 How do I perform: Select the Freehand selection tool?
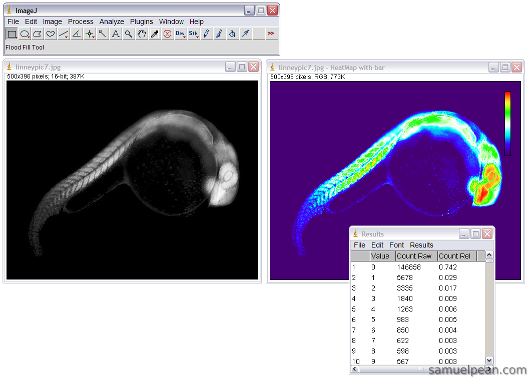(x=51, y=34)
